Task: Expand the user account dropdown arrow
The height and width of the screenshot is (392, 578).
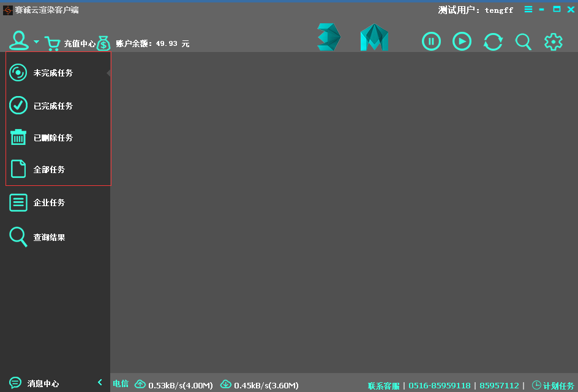Action: (36, 42)
